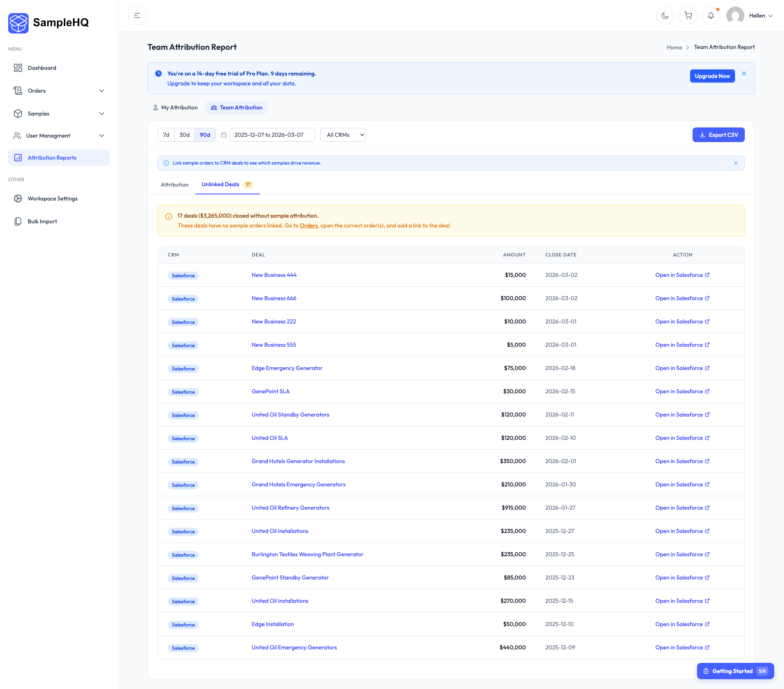Open external link icon for New Business 444
784x689 pixels.
click(707, 275)
